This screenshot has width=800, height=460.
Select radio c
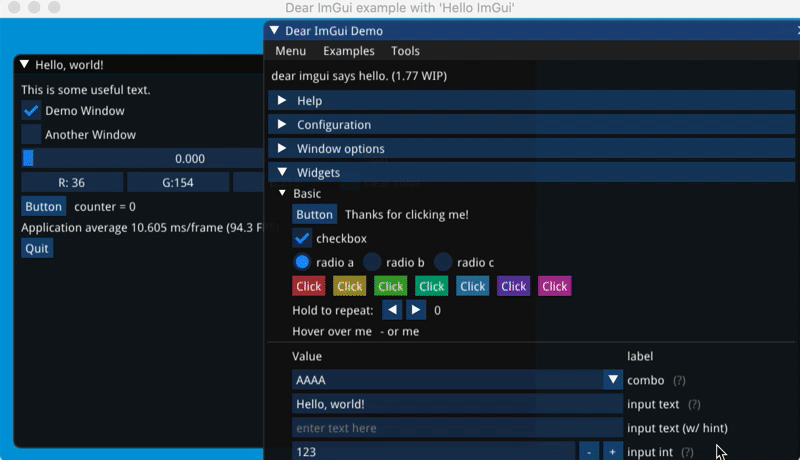click(x=443, y=262)
